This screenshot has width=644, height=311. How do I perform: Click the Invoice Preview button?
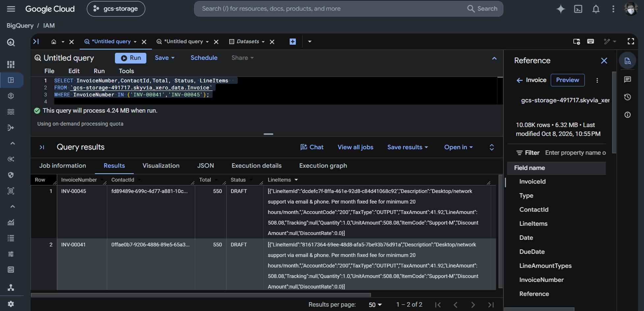pos(568,80)
